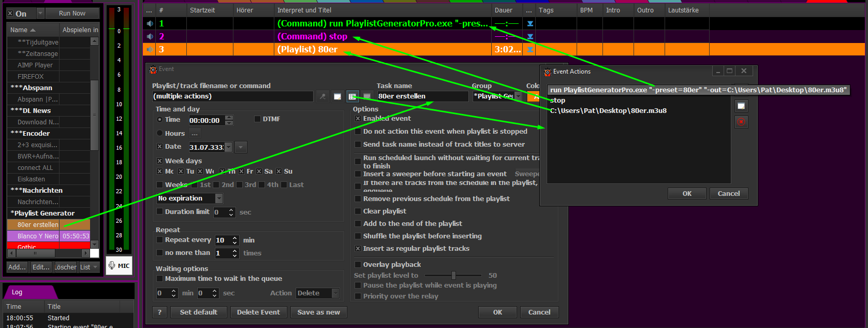Image resolution: width=868 pixels, height=328 pixels.
Task: Click Cancel in the Event dialog
Action: click(539, 312)
